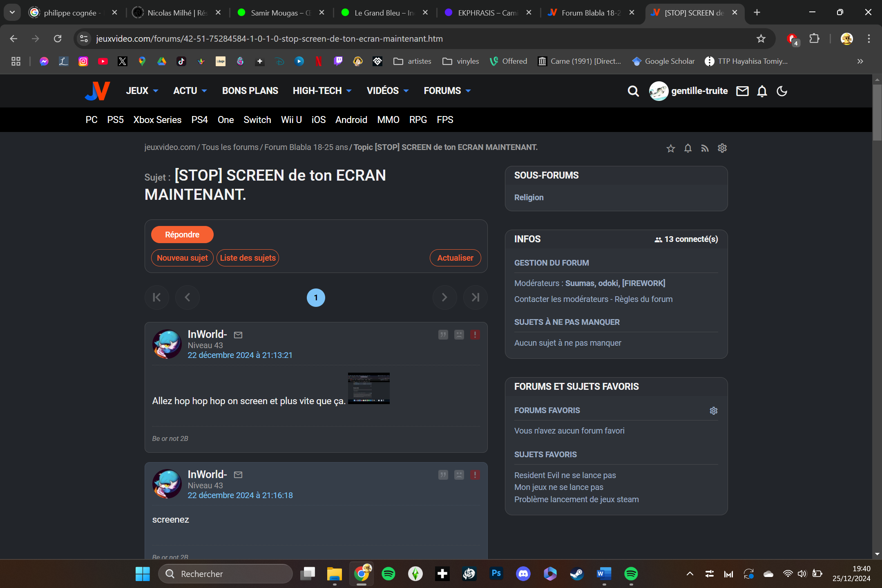Open the Religion sub-forum link
The height and width of the screenshot is (588, 882).
(529, 197)
